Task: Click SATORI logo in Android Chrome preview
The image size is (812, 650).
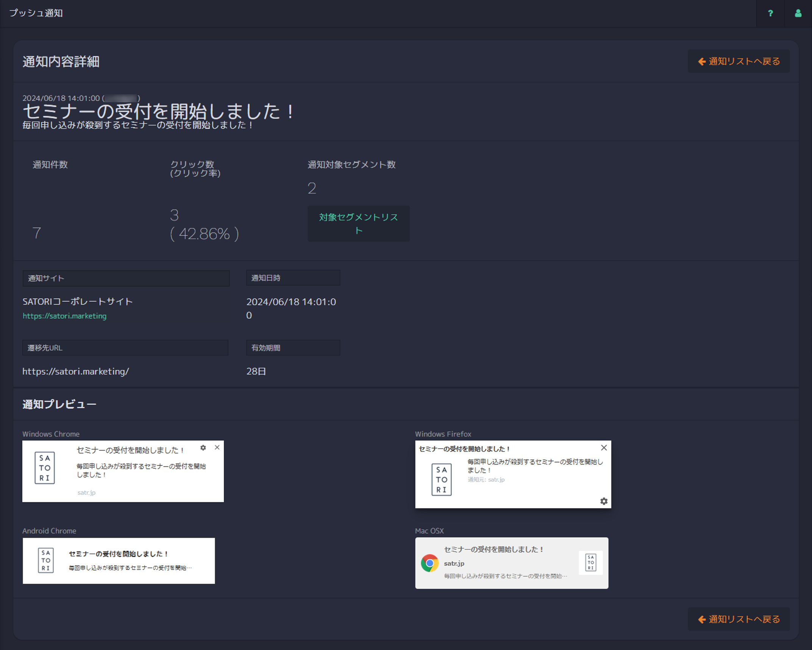Action: [46, 560]
